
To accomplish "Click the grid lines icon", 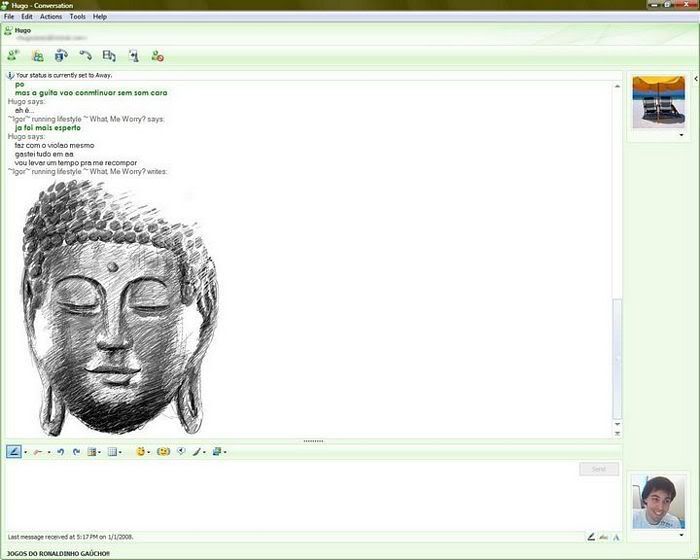I will point(112,452).
